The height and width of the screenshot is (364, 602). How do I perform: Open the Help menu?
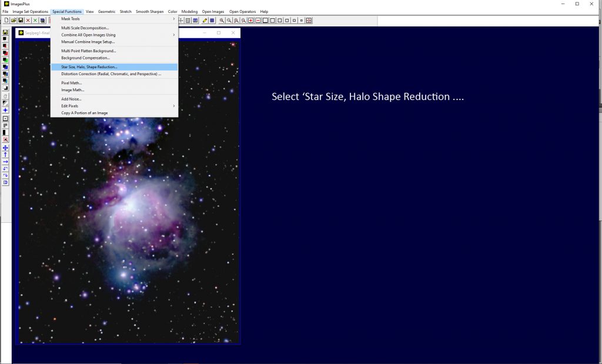click(x=264, y=12)
